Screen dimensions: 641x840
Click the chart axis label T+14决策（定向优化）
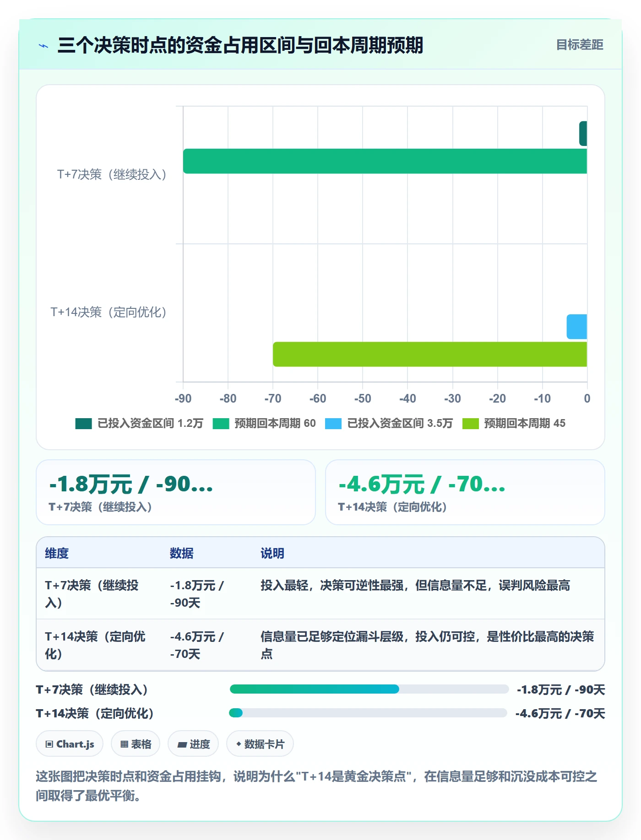pyautogui.click(x=109, y=312)
